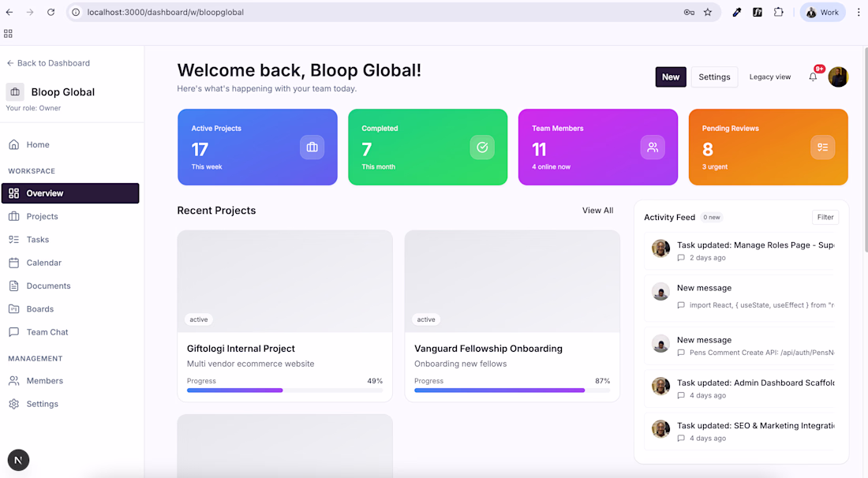Click the site info icon in address bar
Screen dimensions: 868x478
click(x=77, y=12)
